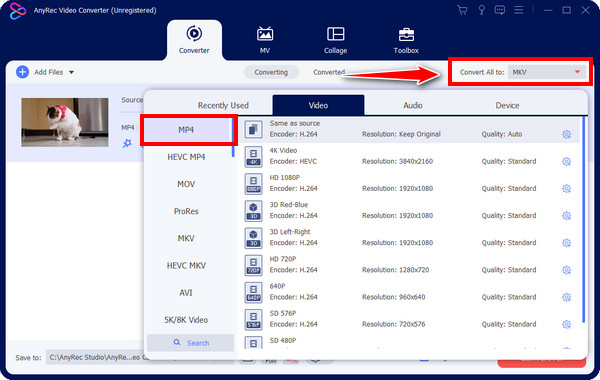The height and width of the screenshot is (380, 600).
Task: Click the HD 720P preset icon
Action: [x=253, y=265]
